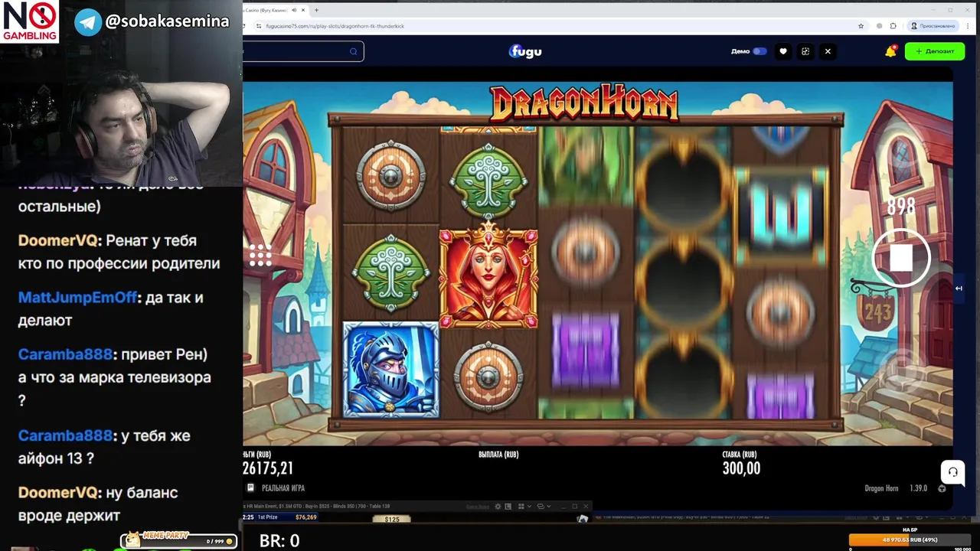
Task: Click the 1st Prize $76,269 bar
Action: 287,517
